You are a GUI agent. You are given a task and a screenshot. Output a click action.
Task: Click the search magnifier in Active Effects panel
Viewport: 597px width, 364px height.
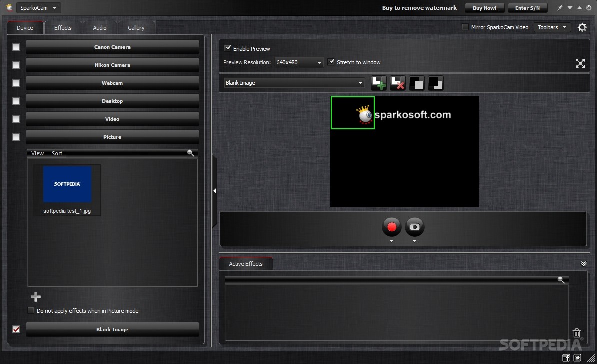(x=561, y=280)
